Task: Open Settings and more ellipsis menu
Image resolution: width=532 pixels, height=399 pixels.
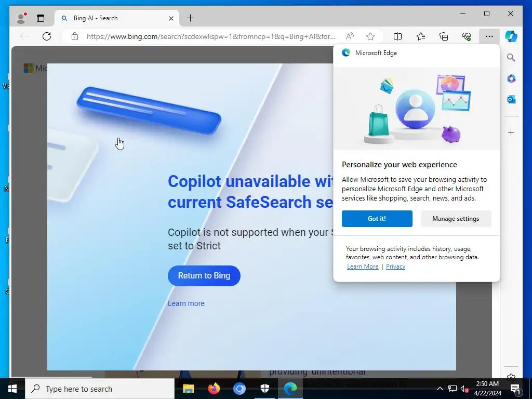Action: tap(489, 36)
